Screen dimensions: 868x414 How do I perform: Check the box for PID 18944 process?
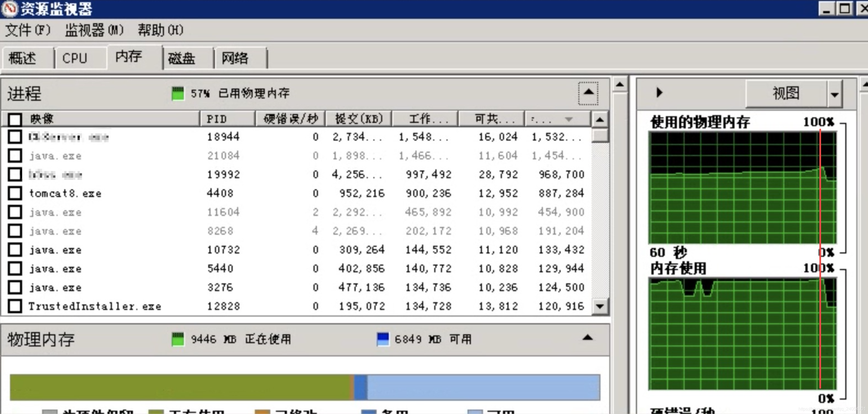pyautogui.click(x=15, y=137)
